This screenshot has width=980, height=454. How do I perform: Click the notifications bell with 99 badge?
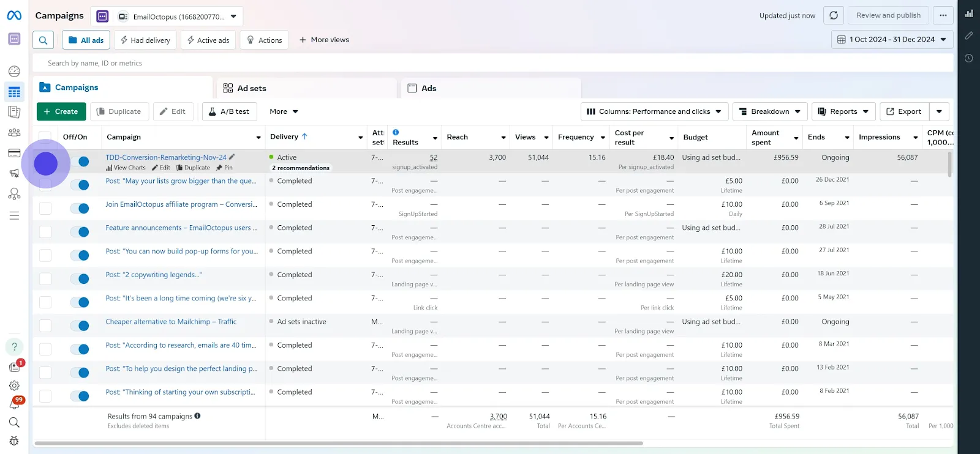(14, 404)
